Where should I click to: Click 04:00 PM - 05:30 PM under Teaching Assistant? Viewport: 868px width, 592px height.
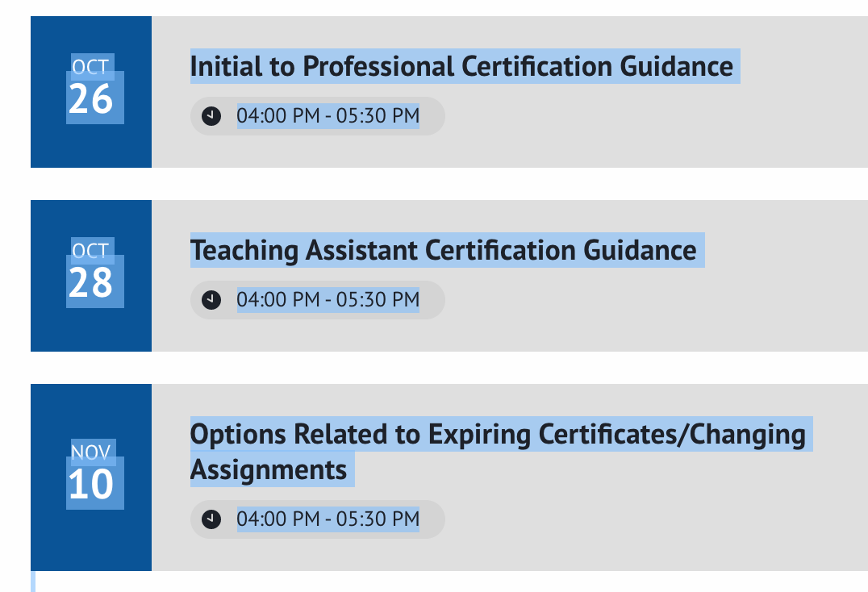328,299
